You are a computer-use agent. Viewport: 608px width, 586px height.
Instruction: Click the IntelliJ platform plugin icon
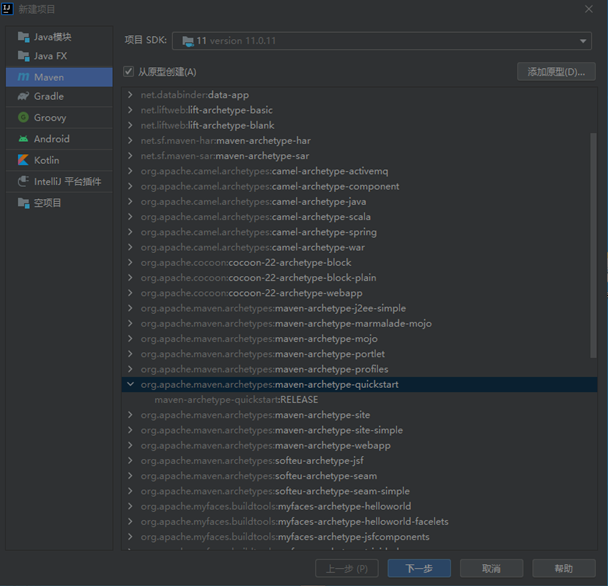click(x=23, y=181)
